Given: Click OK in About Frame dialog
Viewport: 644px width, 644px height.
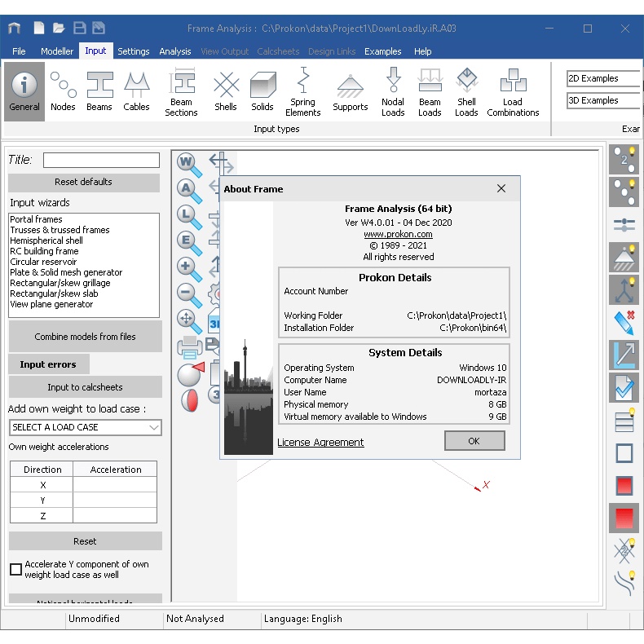Looking at the screenshot, I should [x=474, y=441].
